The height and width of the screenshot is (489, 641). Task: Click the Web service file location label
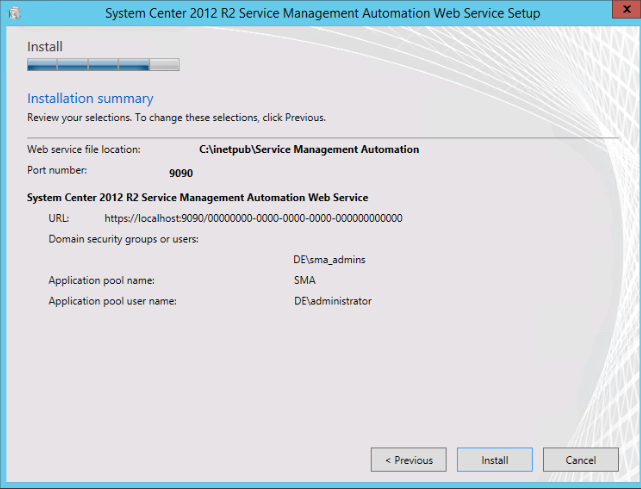point(83,149)
